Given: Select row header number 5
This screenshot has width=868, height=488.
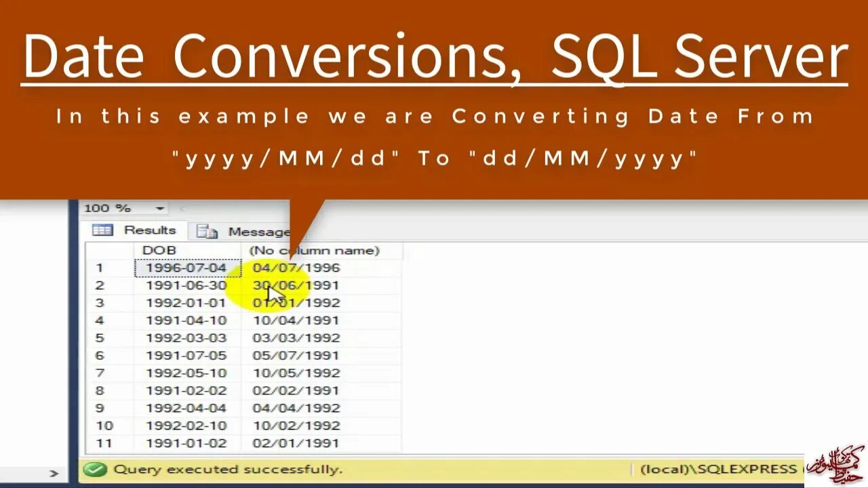Looking at the screenshot, I should [109, 338].
